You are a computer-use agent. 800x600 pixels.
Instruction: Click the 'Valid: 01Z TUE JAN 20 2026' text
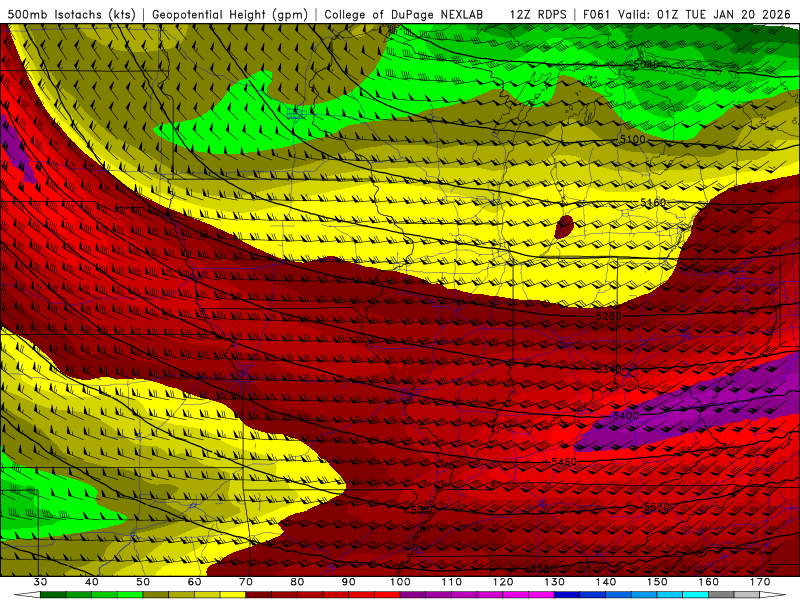(x=705, y=14)
